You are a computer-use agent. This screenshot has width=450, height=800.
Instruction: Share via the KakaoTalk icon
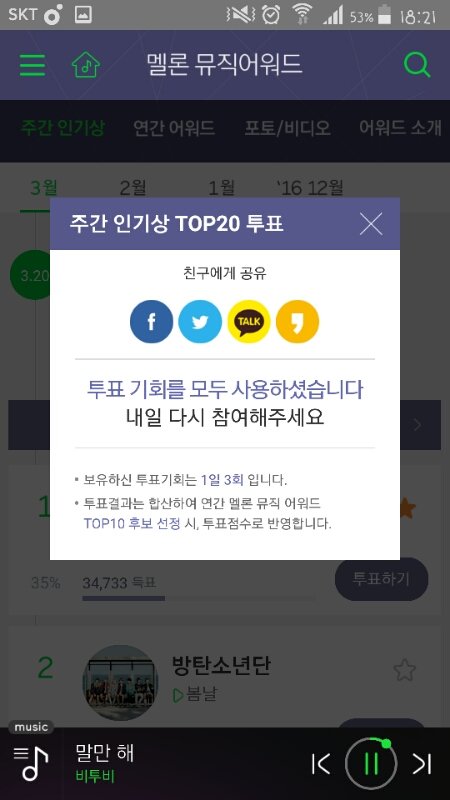pos(248,321)
